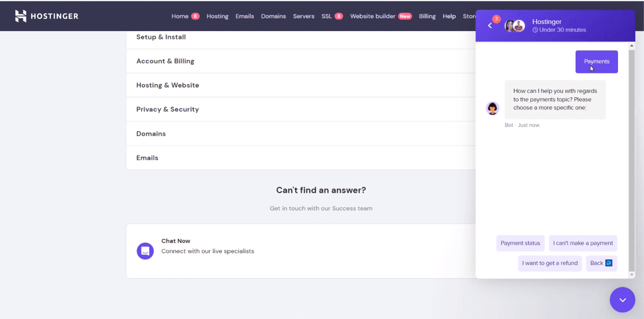Open the Chat Now message icon
The width and height of the screenshot is (644, 319).
coord(145,251)
